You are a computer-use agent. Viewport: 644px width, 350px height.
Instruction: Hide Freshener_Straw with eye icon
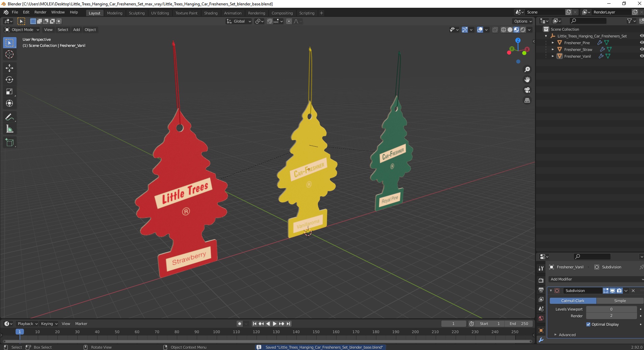642,50
